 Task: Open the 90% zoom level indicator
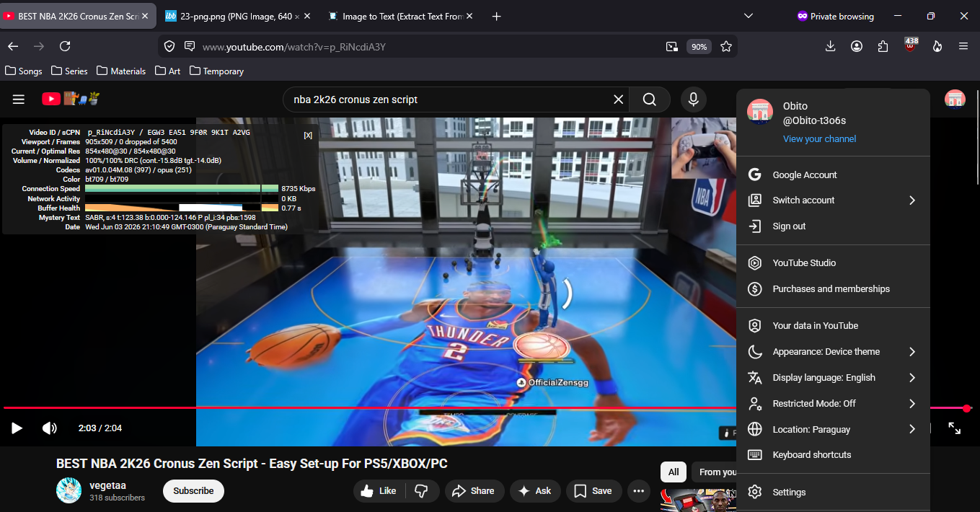click(699, 47)
